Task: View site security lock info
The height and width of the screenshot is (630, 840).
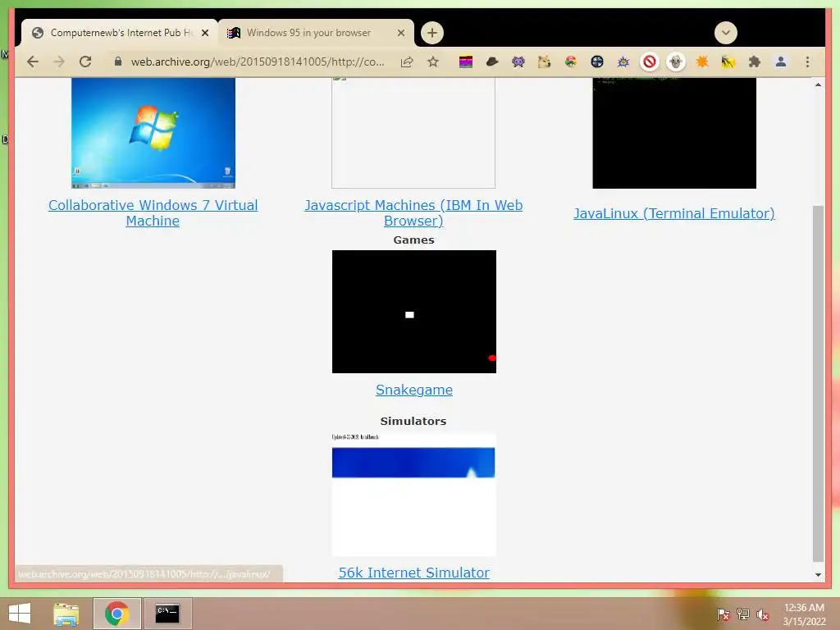Action: click(x=118, y=62)
